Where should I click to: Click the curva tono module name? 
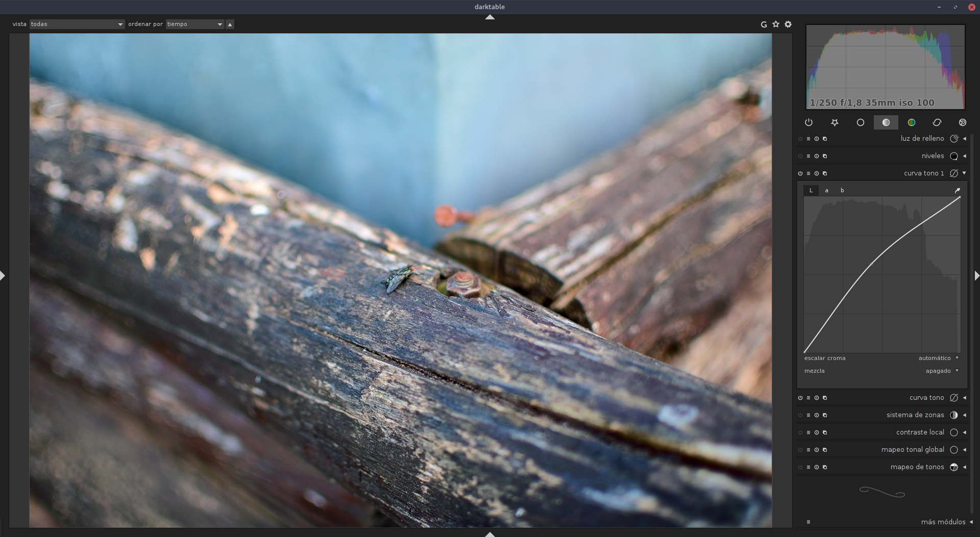926,398
